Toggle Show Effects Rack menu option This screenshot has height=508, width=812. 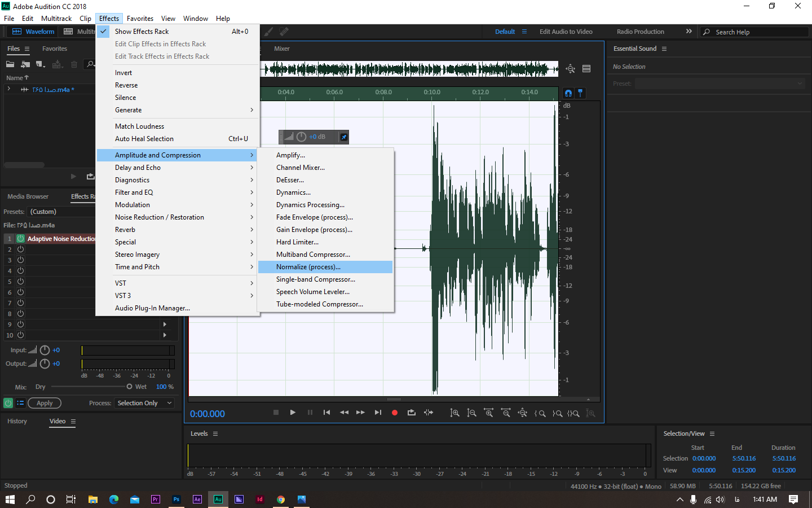click(x=178, y=32)
